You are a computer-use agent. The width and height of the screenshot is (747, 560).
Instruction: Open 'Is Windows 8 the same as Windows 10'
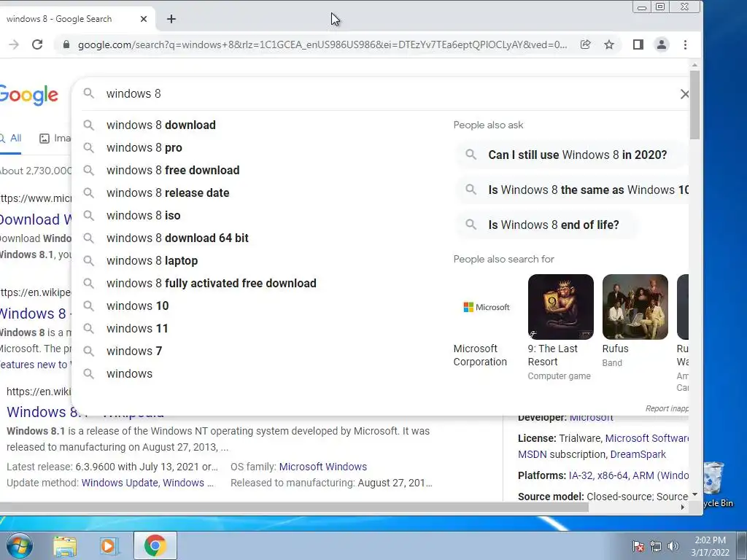tap(572, 190)
